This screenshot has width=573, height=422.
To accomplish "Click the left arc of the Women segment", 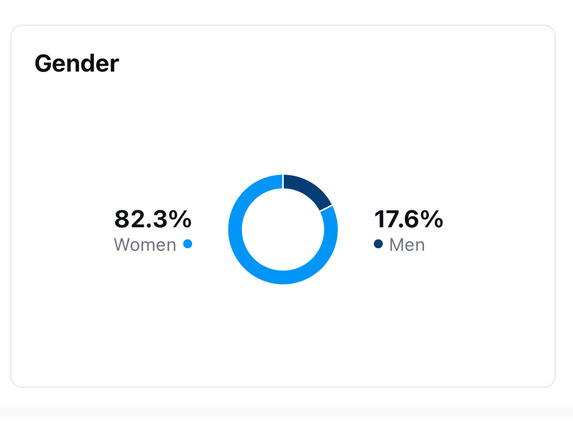I will [x=235, y=229].
